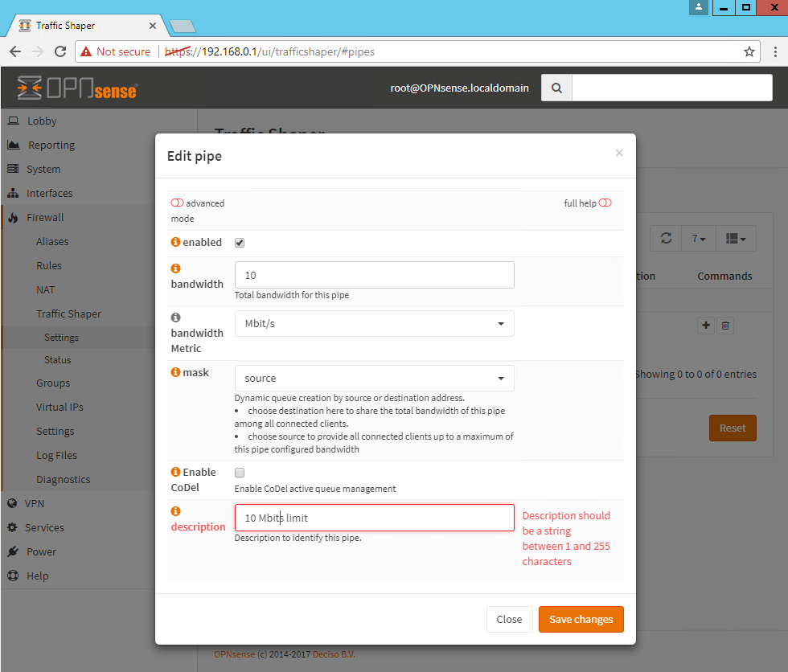Toggle advanced mode switch
The height and width of the screenshot is (672, 788).
tap(177, 203)
